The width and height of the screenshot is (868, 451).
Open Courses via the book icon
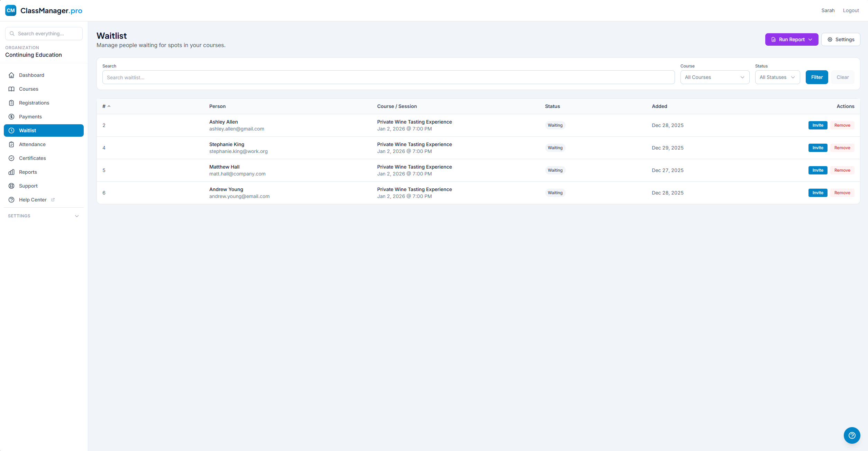tap(11, 89)
